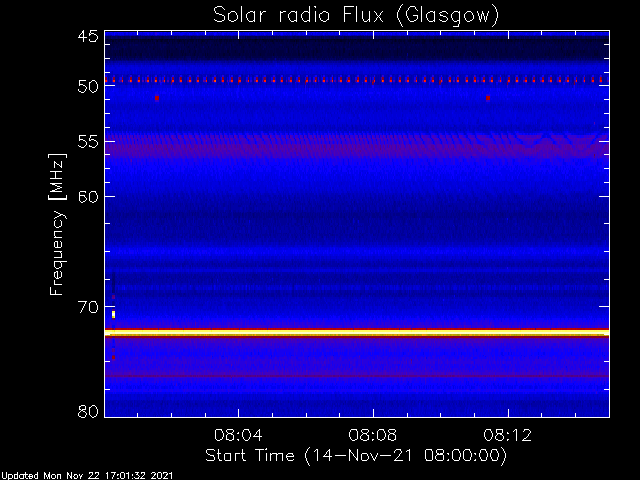The width and height of the screenshot is (640, 480).
Task: Click the red square marker near 51 MHz before 08:04
Action: click(x=157, y=98)
